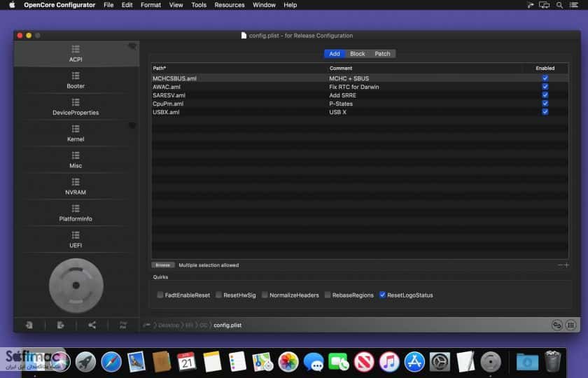Switch to the Add tab

pyautogui.click(x=335, y=54)
